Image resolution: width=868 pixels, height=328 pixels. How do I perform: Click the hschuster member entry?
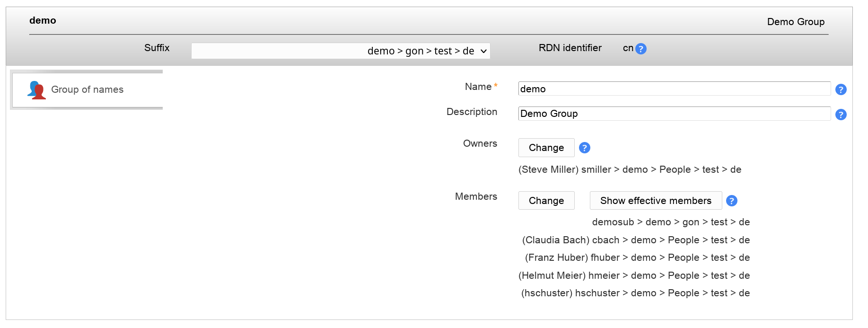(x=635, y=293)
